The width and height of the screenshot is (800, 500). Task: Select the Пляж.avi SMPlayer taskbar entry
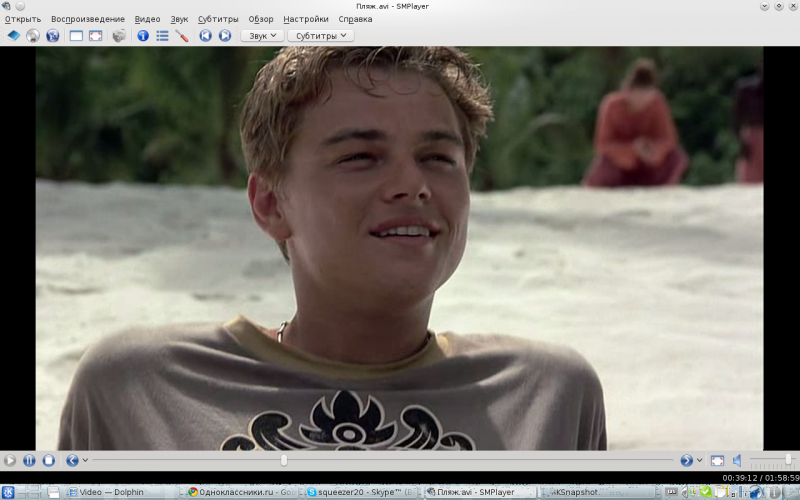480,492
